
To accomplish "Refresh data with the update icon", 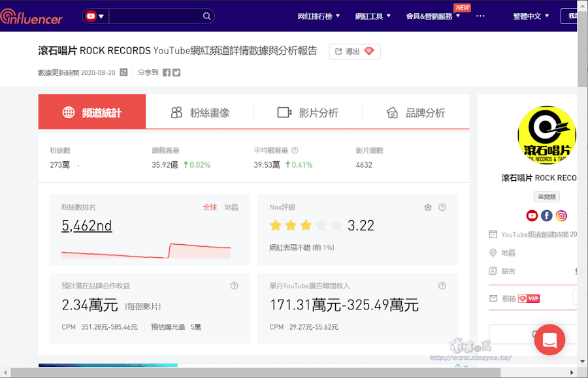I will point(123,72).
